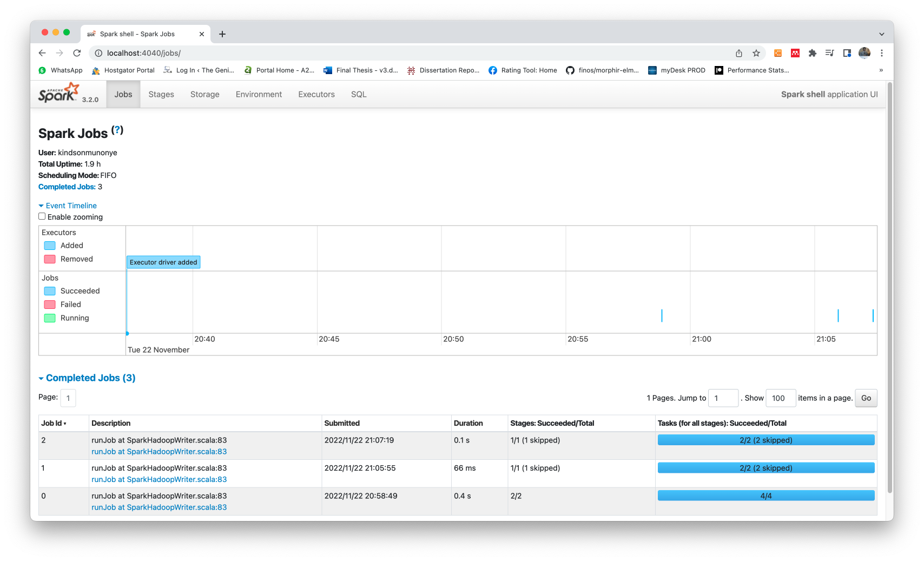Image resolution: width=924 pixels, height=561 pixels.
Task: Click inside the Jump to page field
Action: point(723,398)
